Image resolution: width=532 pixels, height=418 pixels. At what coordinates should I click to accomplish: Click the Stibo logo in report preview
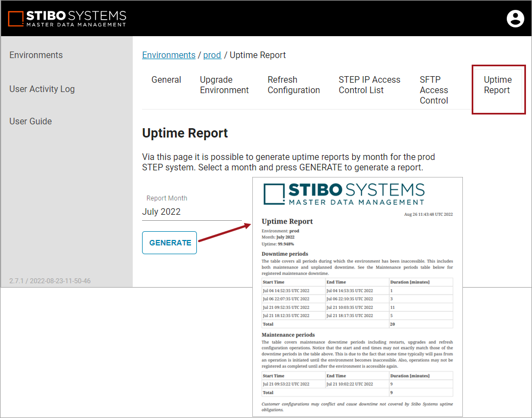coord(344,194)
